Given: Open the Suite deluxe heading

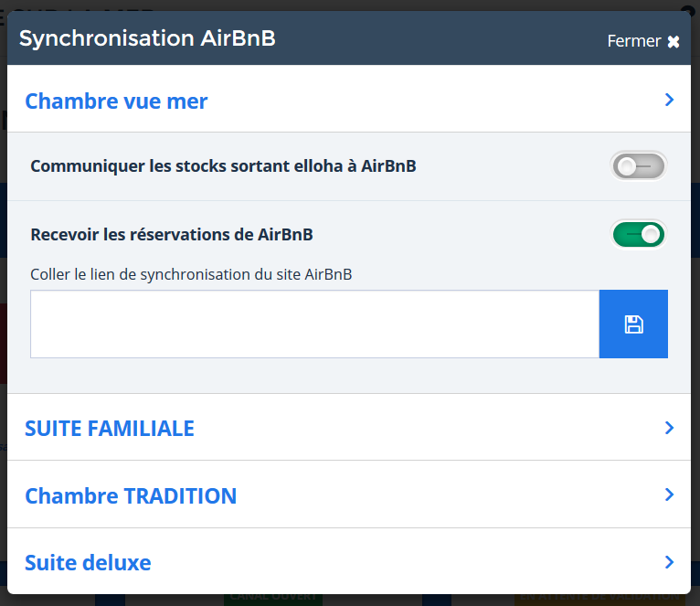Looking at the screenshot, I should [88, 563].
